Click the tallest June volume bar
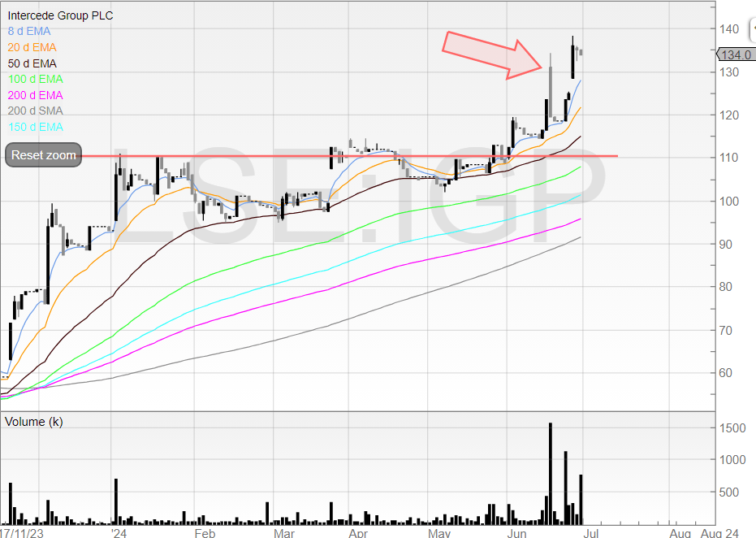 point(551,473)
